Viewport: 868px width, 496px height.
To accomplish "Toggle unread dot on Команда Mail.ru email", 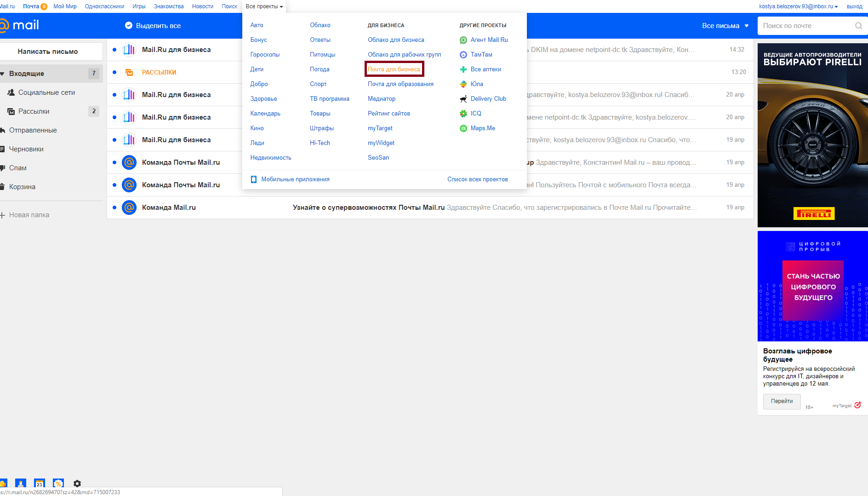I will pyautogui.click(x=114, y=208).
